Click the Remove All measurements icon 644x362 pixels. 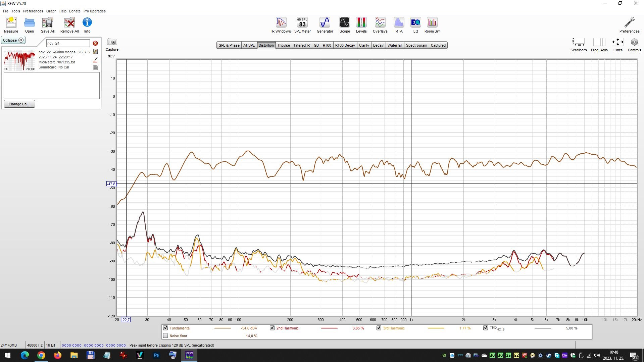tap(69, 25)
